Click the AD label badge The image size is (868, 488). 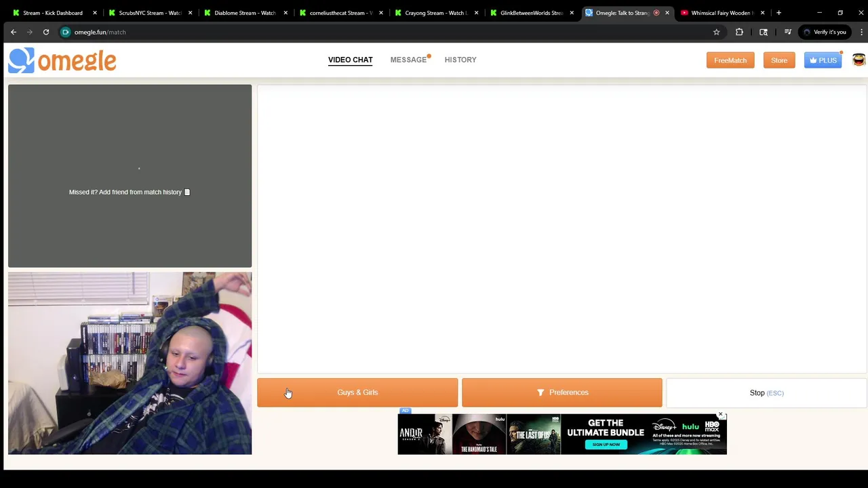tap(405, 411)
